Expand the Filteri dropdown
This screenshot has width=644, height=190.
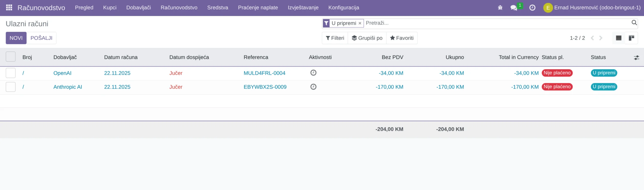pos(335,38)
